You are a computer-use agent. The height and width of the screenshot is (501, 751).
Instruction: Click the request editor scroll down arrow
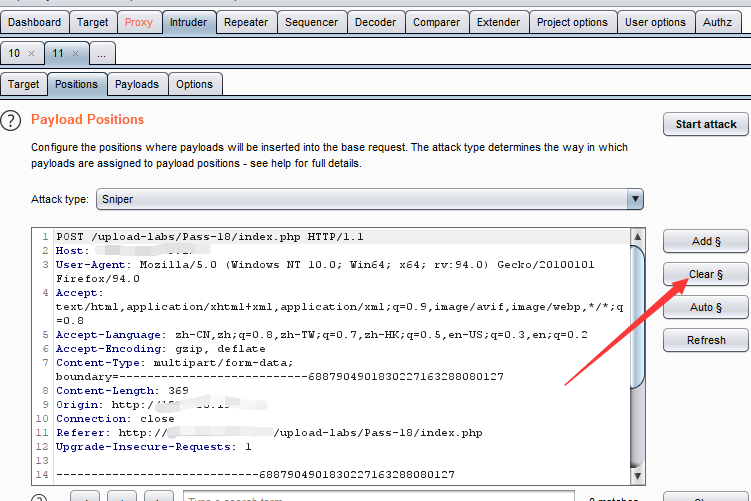click(x=637, y=476)
